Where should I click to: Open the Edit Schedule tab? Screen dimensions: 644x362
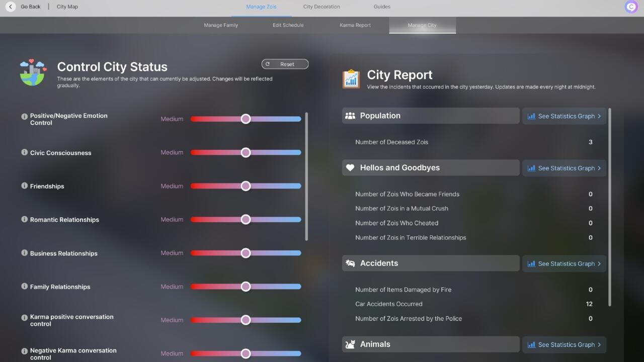tap(288, 25)
